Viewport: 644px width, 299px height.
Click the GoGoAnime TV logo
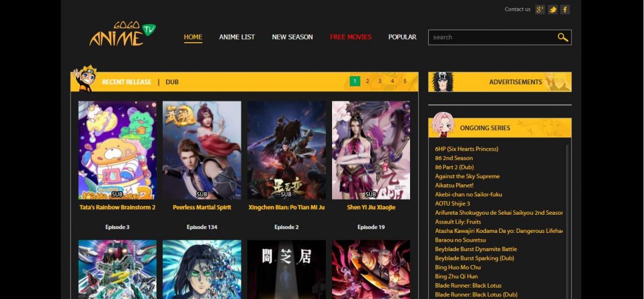123,34
